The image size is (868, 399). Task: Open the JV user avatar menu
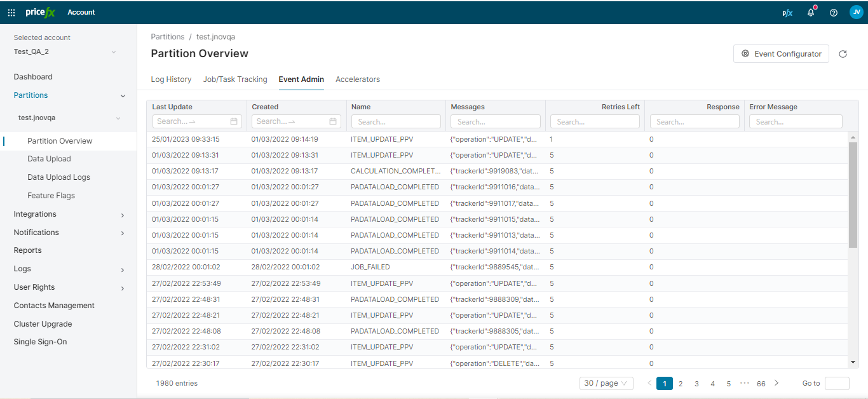click(x=856, y=12)
